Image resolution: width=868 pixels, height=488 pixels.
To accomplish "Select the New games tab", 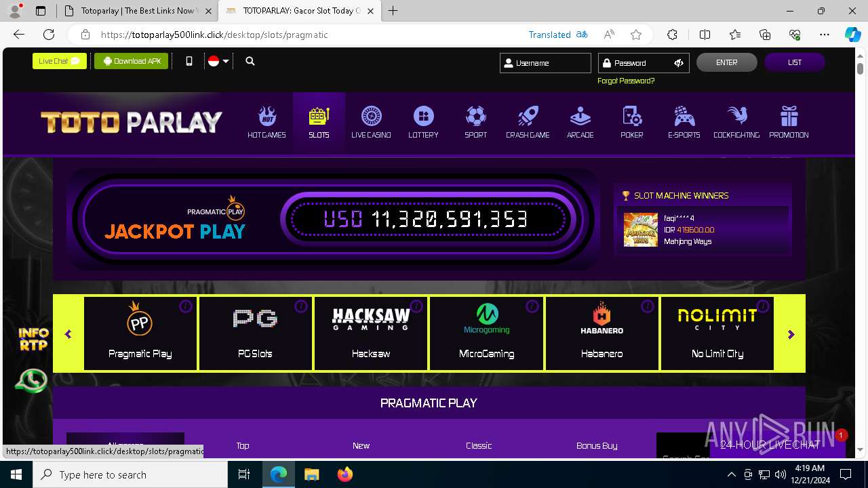I will click(361, 445).
